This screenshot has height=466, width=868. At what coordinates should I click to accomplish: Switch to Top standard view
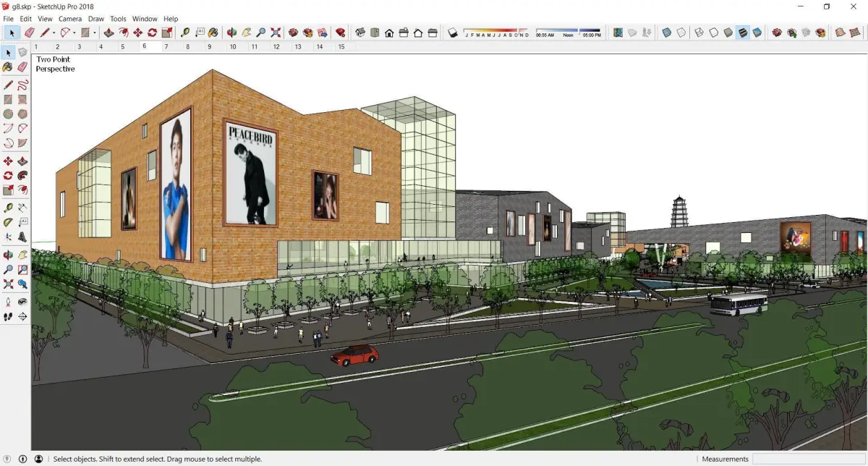pyautogui.click(x=374, y=33)
